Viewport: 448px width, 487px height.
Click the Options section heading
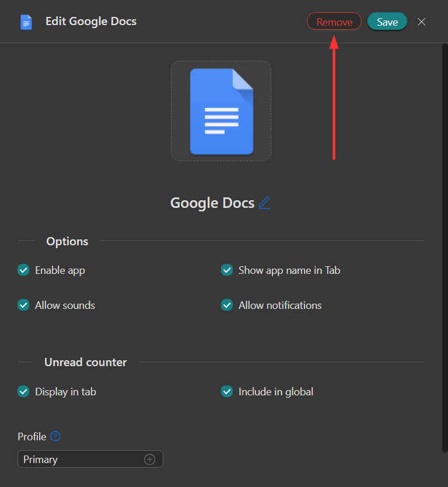pyautogui.click(x=67, y=241)
